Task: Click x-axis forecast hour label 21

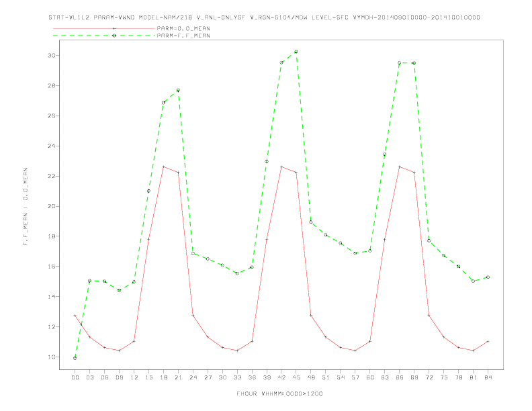Action: 178,377
